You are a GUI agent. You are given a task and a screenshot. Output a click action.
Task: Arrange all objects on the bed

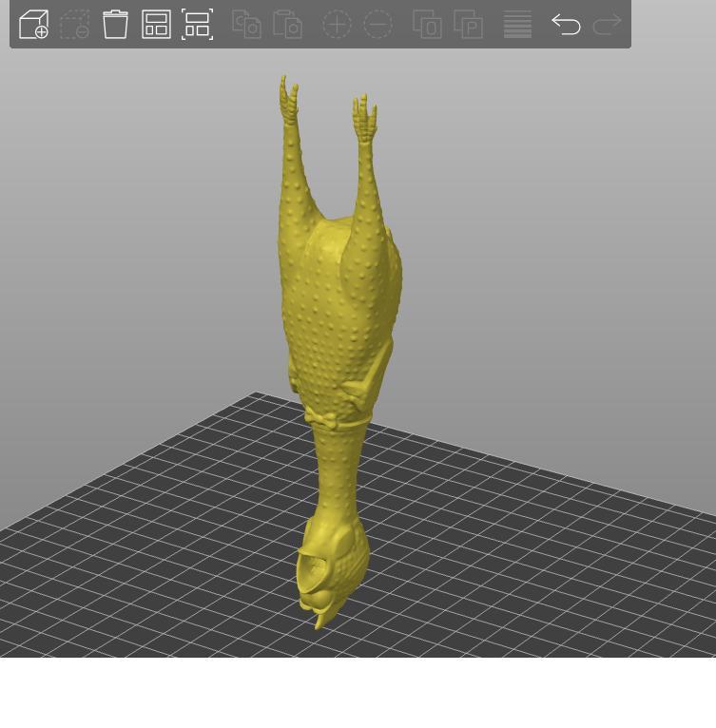point(156,24)
